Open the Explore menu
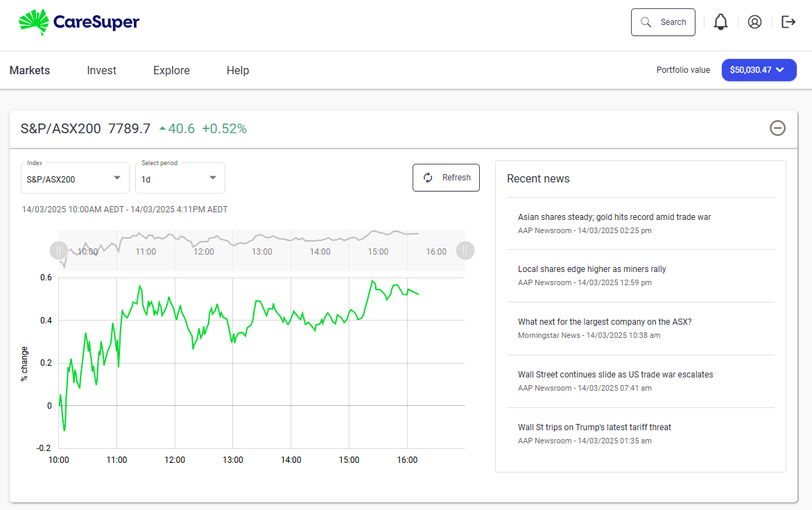812x510 pixels. pyautogui.click(x=171, y=71)
